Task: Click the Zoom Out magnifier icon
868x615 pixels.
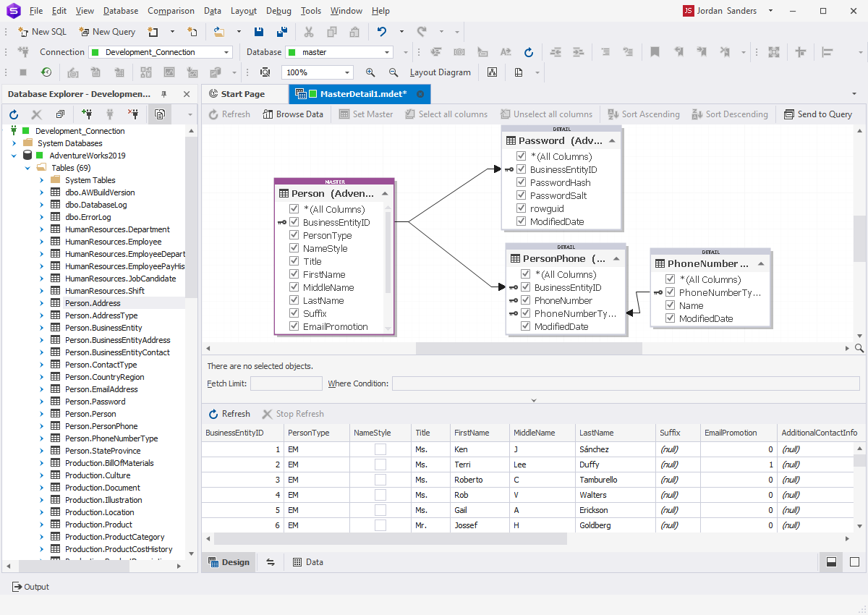Action: 393,72
